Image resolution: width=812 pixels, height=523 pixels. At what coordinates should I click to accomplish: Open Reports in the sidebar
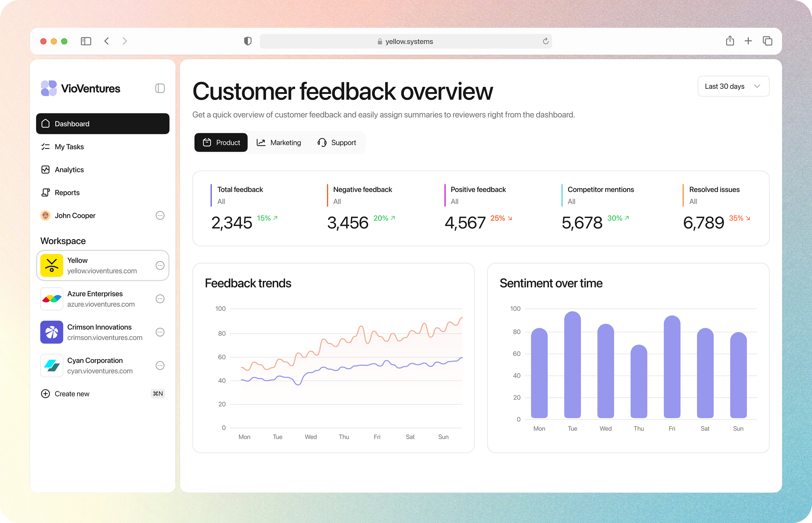[102, 193]
